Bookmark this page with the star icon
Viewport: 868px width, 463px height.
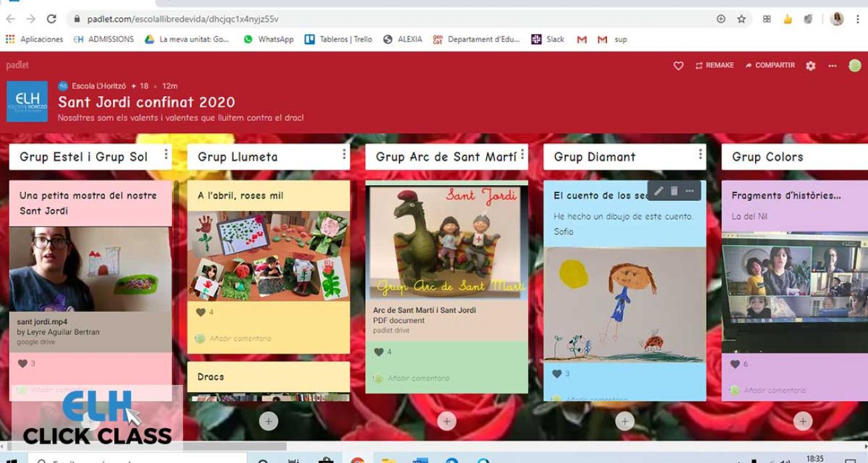tap(741, 19)
